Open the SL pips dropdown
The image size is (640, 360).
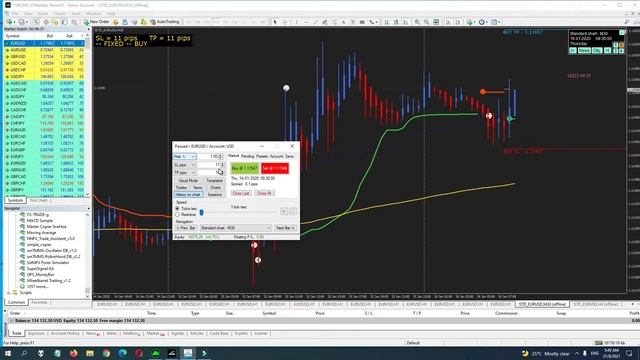pyautogui.click(x=184, y=165)
